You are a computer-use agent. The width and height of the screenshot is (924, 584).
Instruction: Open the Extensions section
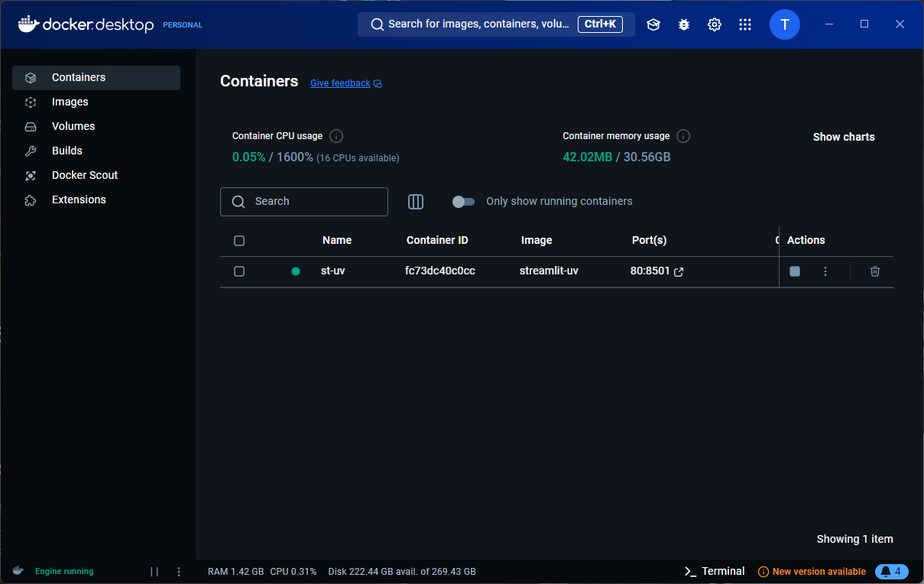[79, 200]
